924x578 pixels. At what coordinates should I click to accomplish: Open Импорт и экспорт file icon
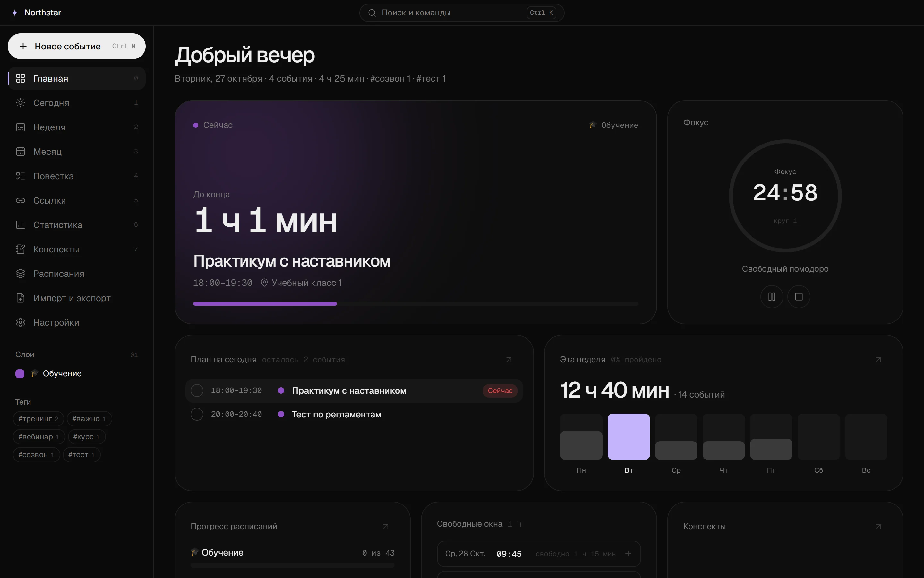click(21, 298)
